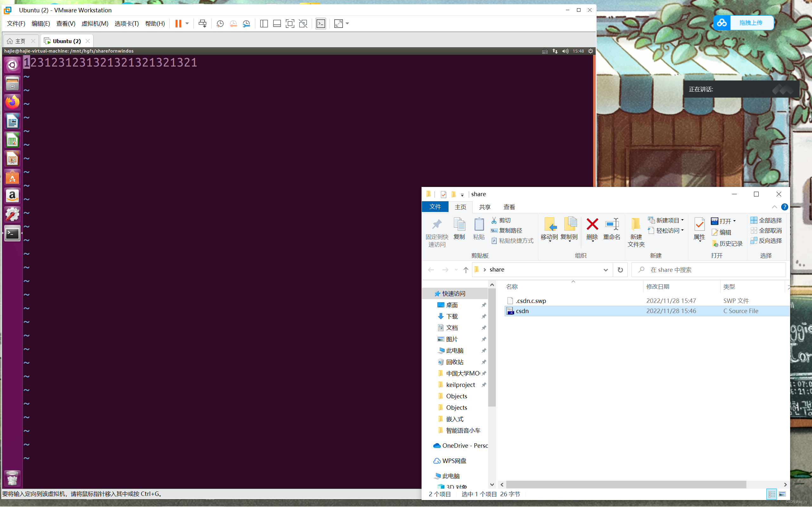Image resolution: width=812 pixels, height=507 pixels.
Task: Send Ctrl+Alt+Del to the guest OS
Action: pos(203,23)
